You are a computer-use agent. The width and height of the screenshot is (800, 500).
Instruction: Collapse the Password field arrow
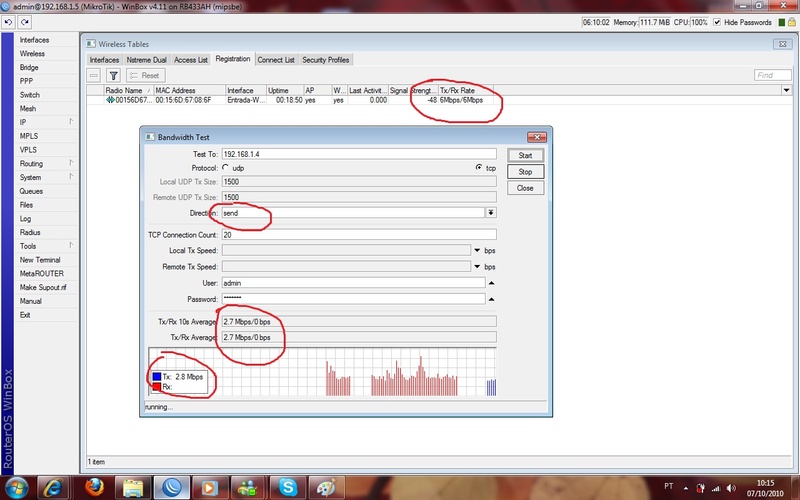491,299
